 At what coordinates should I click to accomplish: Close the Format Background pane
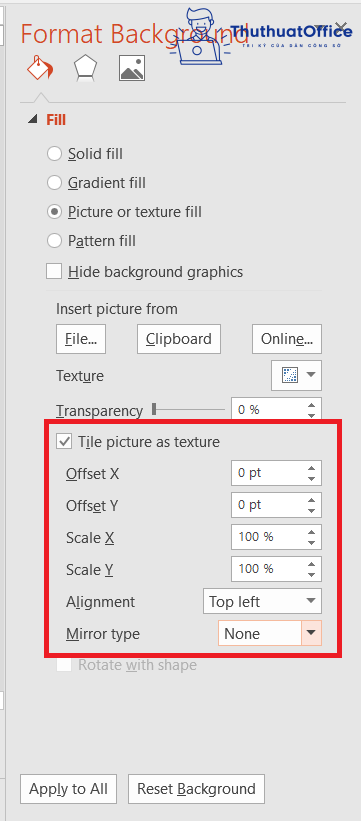tap(341, 26)
